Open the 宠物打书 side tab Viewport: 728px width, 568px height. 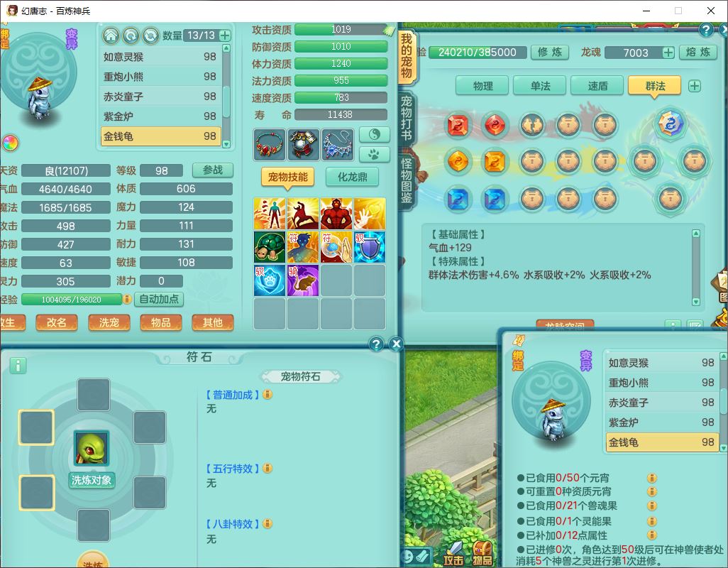click(407, 119)
